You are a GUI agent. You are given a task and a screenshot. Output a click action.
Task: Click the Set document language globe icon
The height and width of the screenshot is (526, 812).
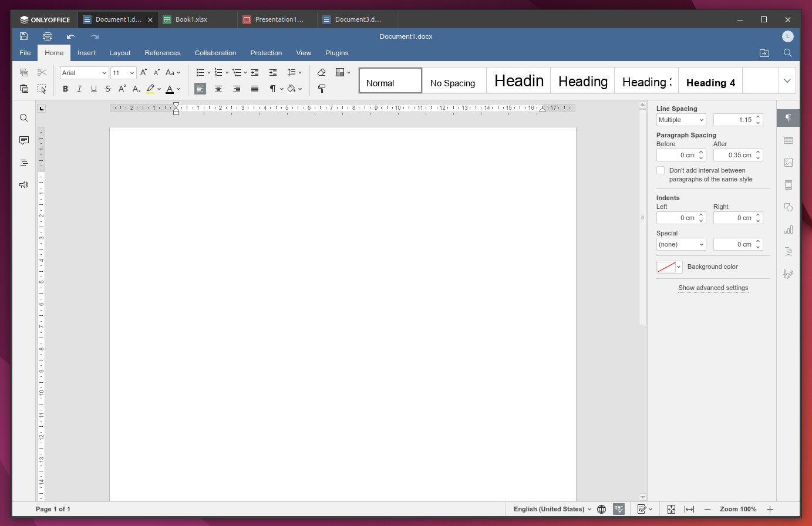tap(602, 509)
